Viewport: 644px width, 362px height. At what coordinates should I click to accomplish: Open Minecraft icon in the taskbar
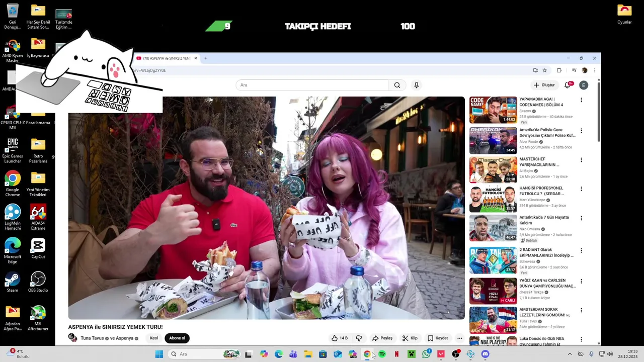click(x=412, y=354)
